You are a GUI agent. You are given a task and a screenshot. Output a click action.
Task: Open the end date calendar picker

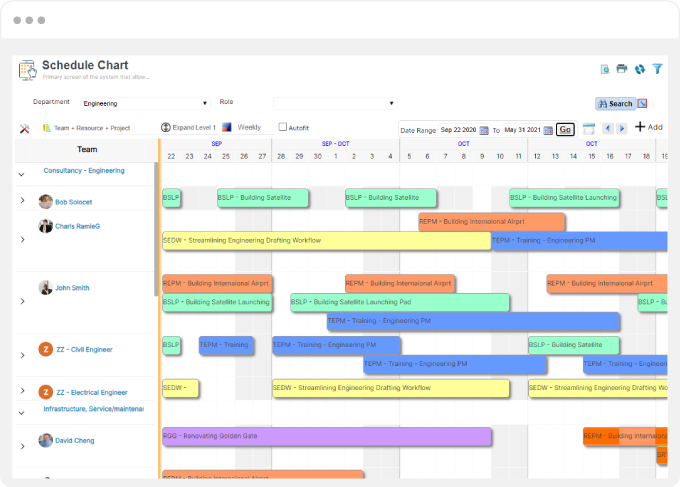click(548, 130)
